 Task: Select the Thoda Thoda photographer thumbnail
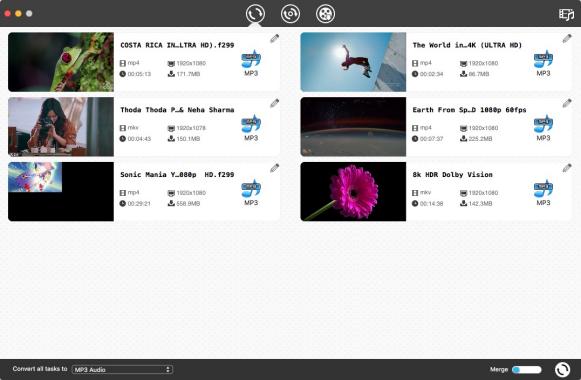tap(61, 127)
